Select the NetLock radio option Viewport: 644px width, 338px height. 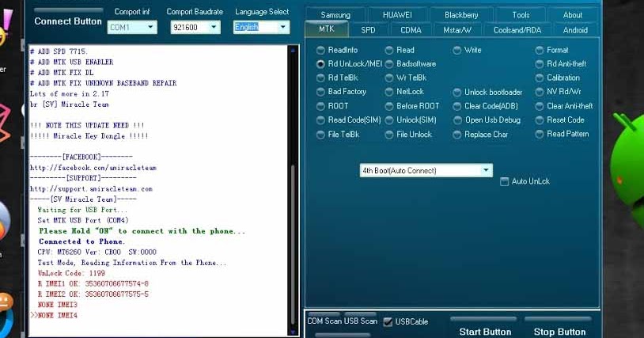(x=404, y=92)
